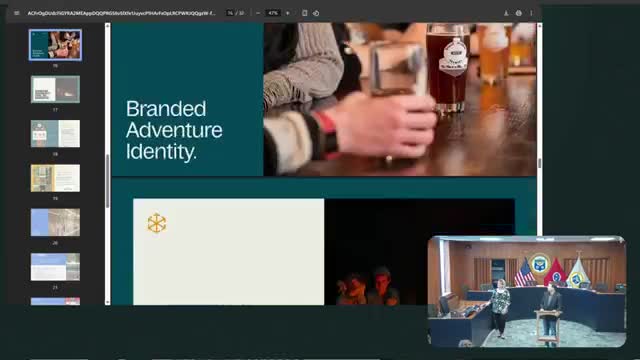Viewport: 640px width, 360px height.
Task: Click the rotate counterclockwise icon
Action: click(316, 13)
